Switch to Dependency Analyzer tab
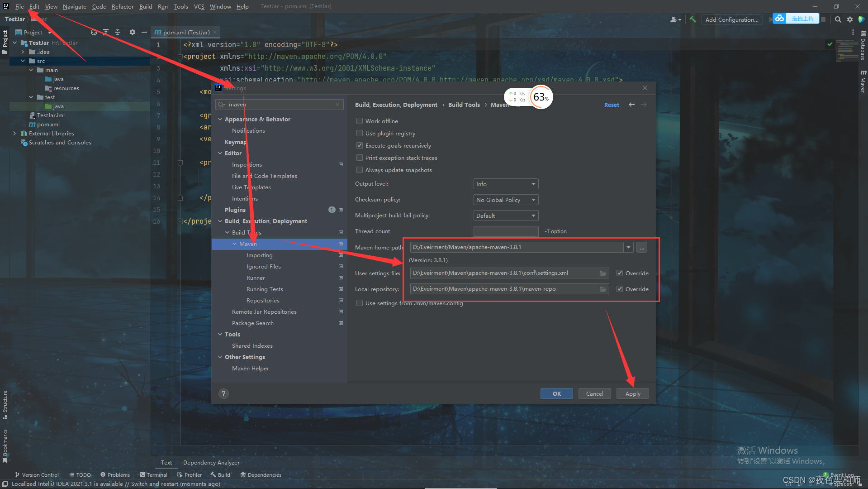The width and height of the screenshot is (868, 489). [x=211, y=462]
